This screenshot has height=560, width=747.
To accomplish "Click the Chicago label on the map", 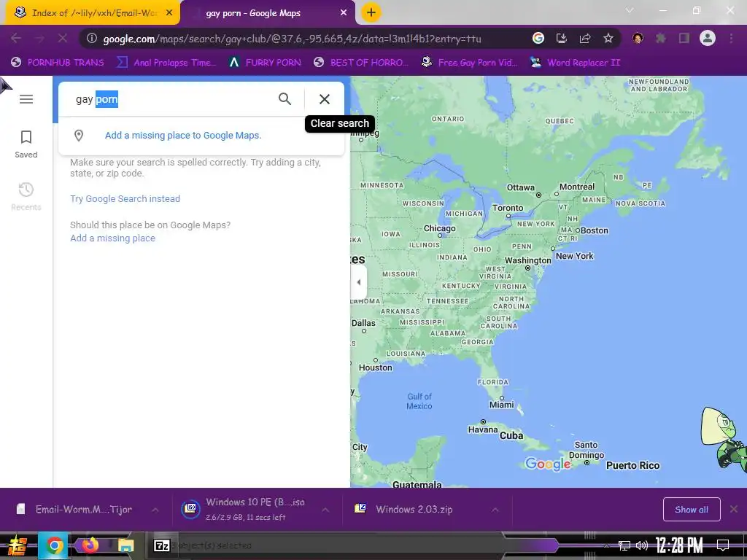I will click(440, 228).
